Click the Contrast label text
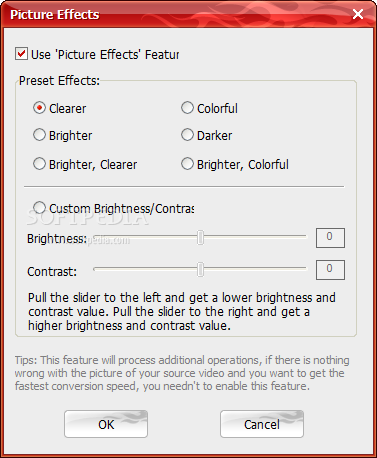Viewport: 377px width, 458px height. (52, 272)
